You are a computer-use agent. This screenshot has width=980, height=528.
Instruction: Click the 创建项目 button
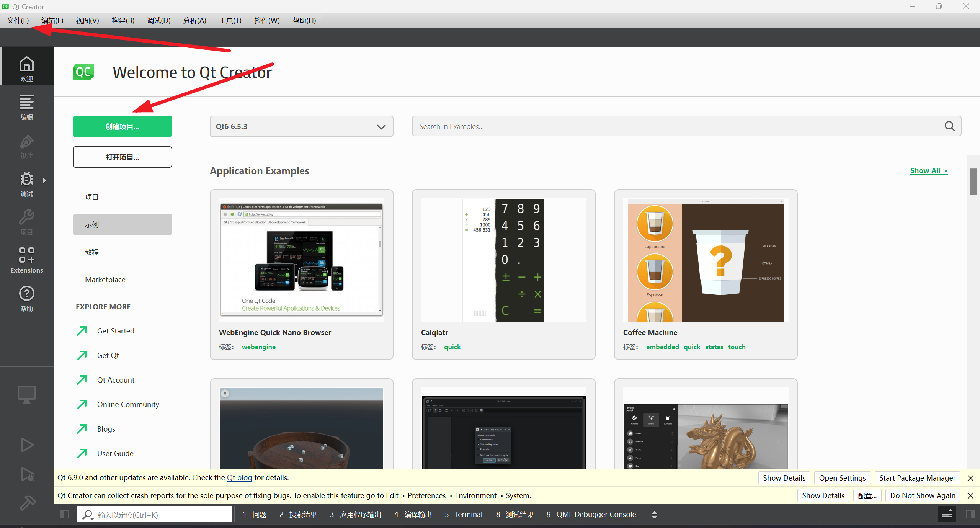tap(122, 126)
